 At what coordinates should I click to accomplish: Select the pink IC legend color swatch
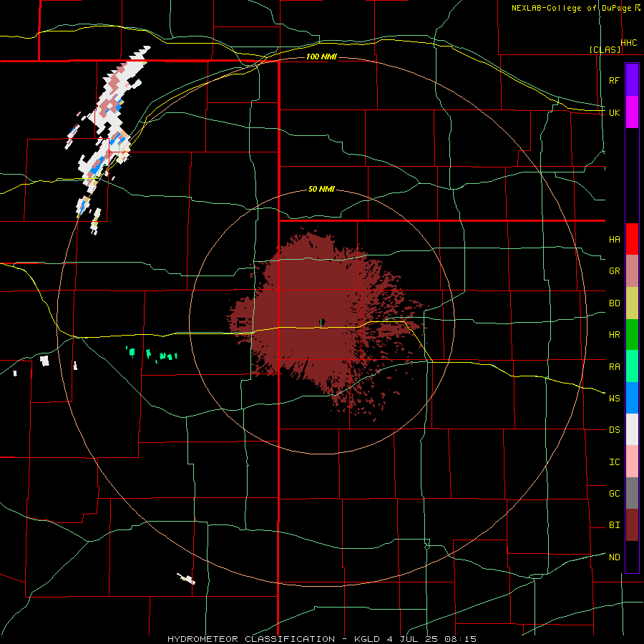[632, 462]
